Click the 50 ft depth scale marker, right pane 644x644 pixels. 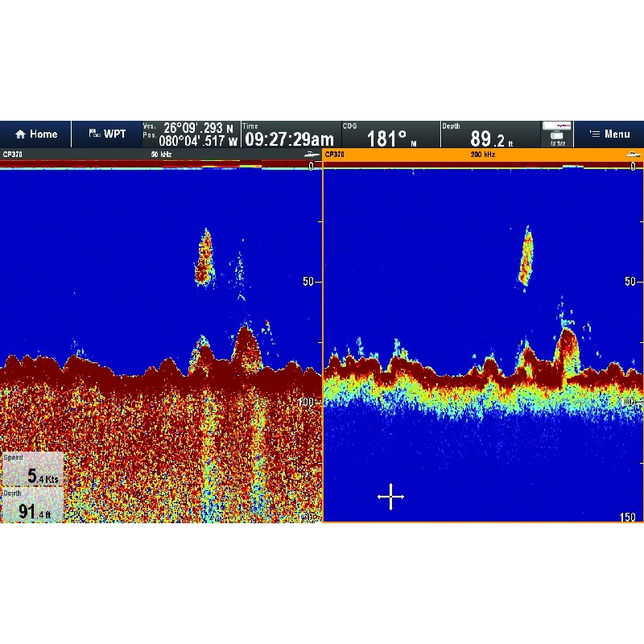click(x=634, y=282)
